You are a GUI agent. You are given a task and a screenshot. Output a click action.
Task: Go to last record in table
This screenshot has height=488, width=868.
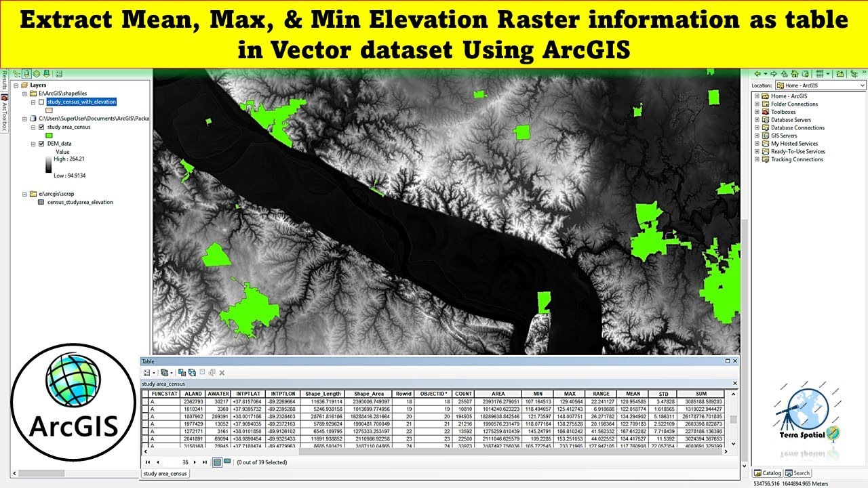(205, 462)
